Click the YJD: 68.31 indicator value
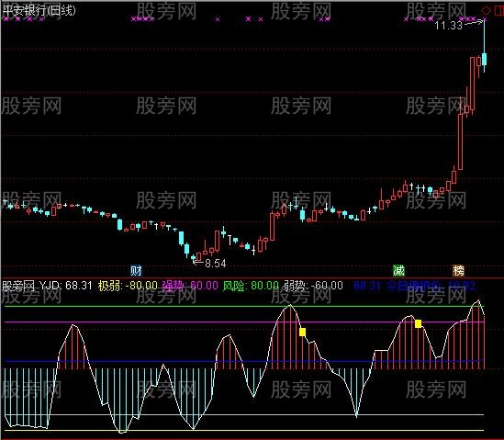504x440 pixels. tap(66, 286)
